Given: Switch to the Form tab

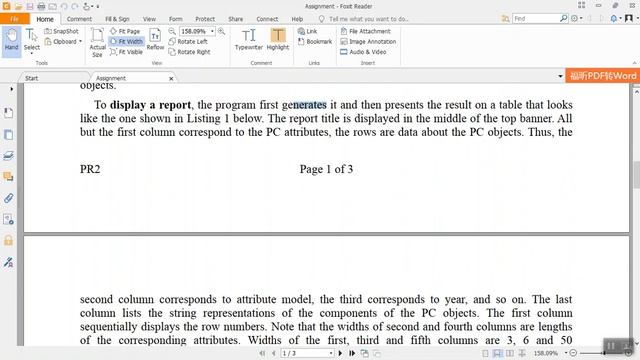Looking at the screenshot, I should [176, 19].
